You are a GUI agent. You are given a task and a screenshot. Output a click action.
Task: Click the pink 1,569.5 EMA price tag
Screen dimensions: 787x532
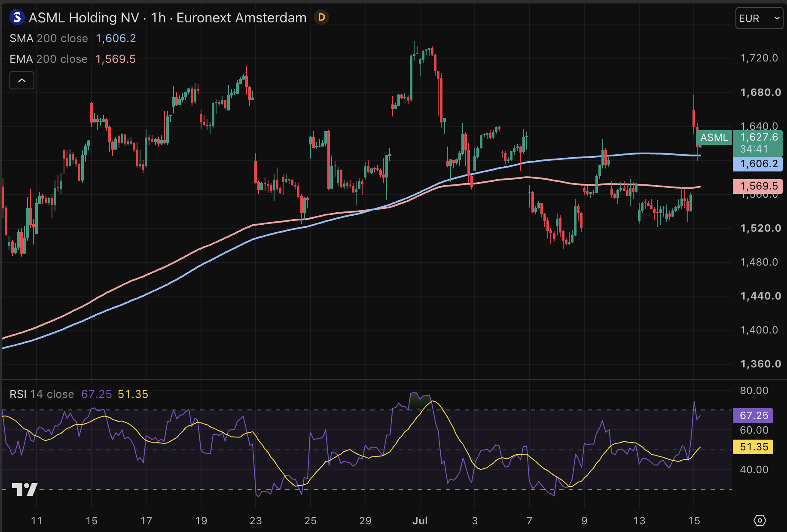[x=758, y=186]
